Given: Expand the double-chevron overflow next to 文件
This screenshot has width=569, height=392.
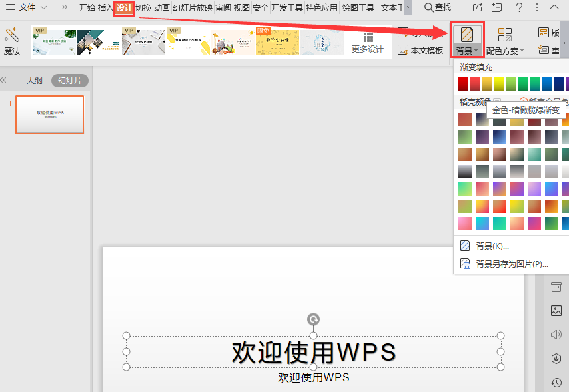Looking at the screenshot, I should tap(64, 7).
